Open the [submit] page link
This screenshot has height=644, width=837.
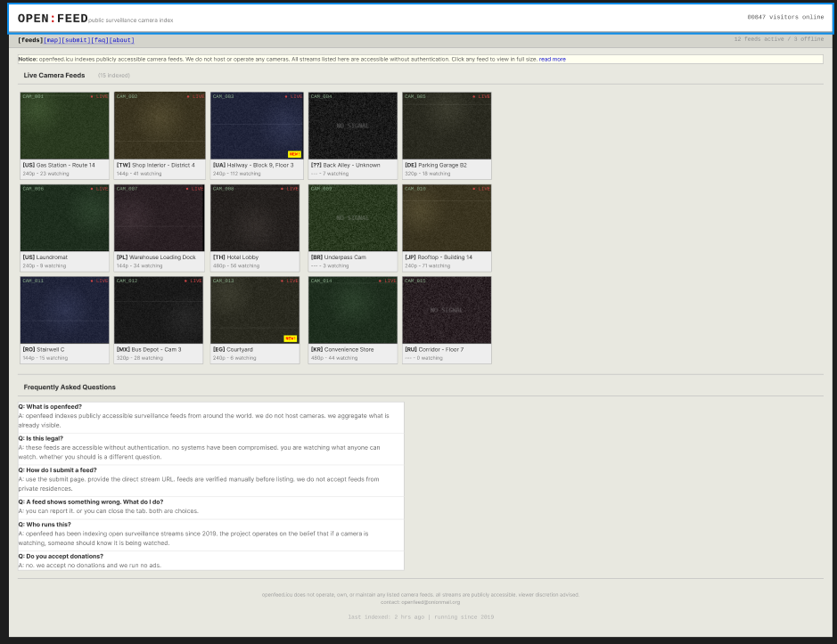[77, 40]
